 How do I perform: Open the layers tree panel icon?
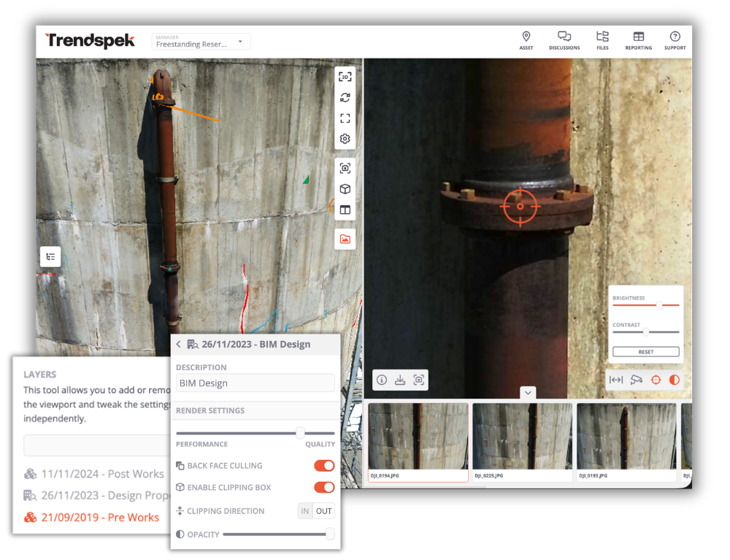(50, 256)
